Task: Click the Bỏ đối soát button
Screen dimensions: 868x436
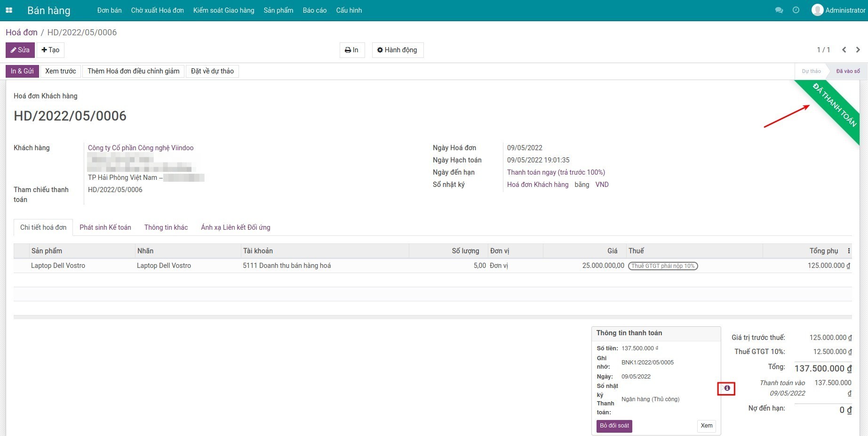Action: click(x=614, y=426)
